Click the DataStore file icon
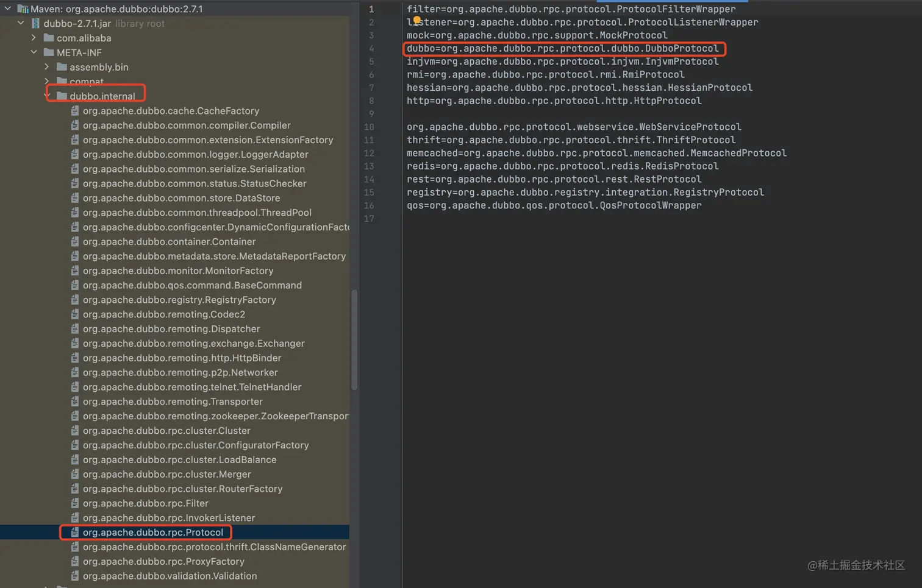The height and width of the screenshot is (588, 922). (75, 198)
